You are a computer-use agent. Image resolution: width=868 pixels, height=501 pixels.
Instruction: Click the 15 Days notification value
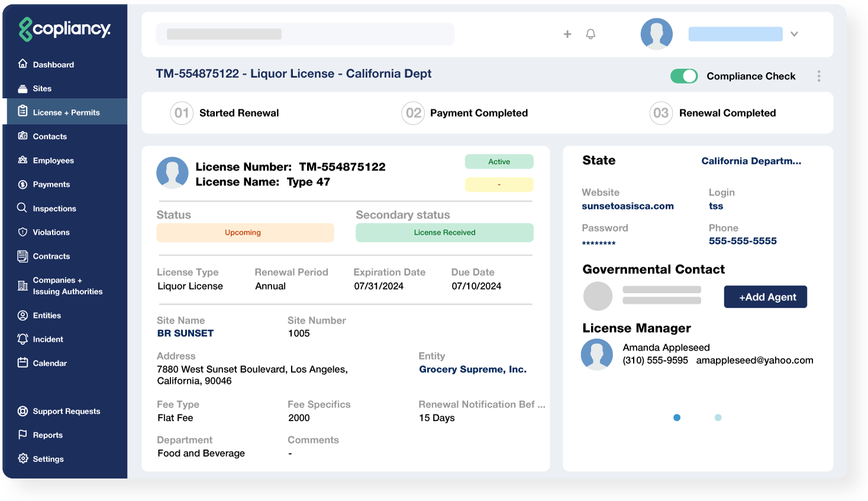pos(437,418)
